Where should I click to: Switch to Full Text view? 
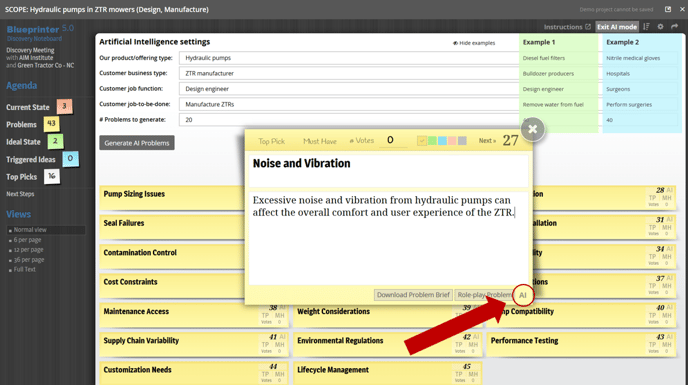(24, 269)
